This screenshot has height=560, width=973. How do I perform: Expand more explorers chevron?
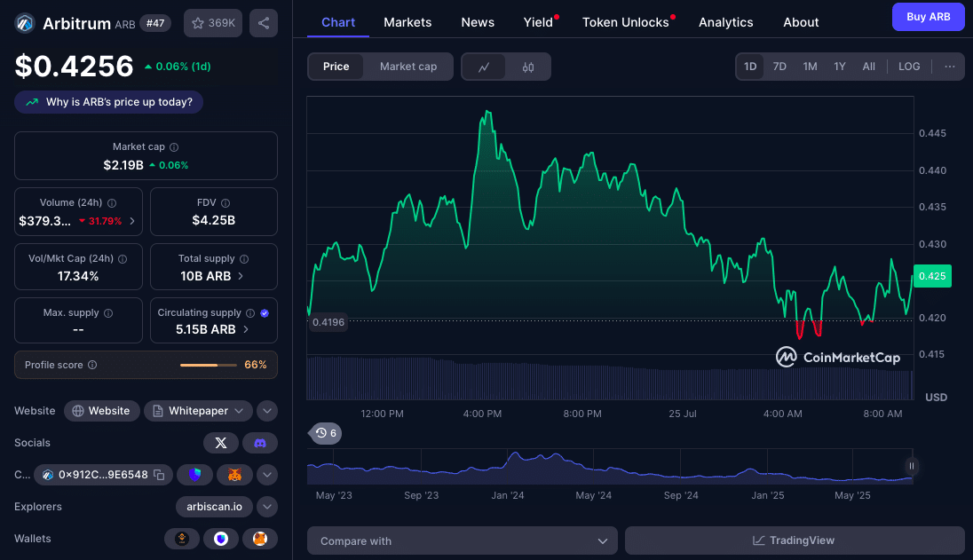[x=267, y=507]
